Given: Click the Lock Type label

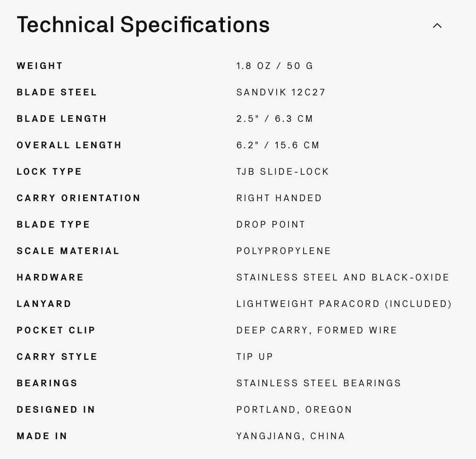Looking at the screenshot, I should pos(50,172).
